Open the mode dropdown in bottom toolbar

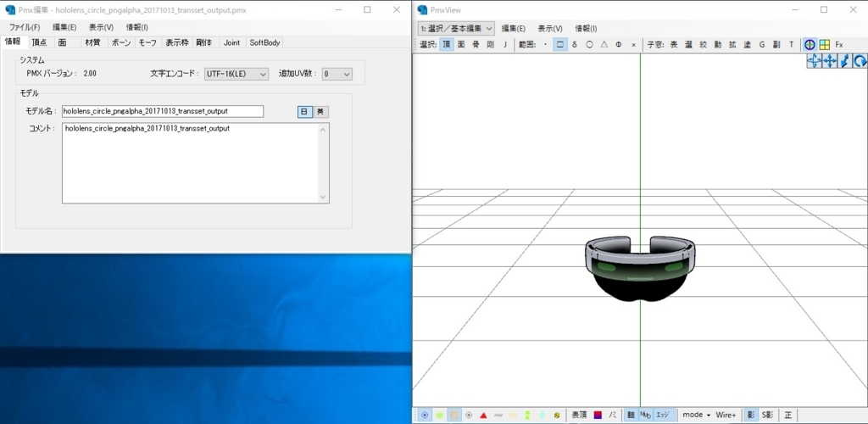(697, 416)
